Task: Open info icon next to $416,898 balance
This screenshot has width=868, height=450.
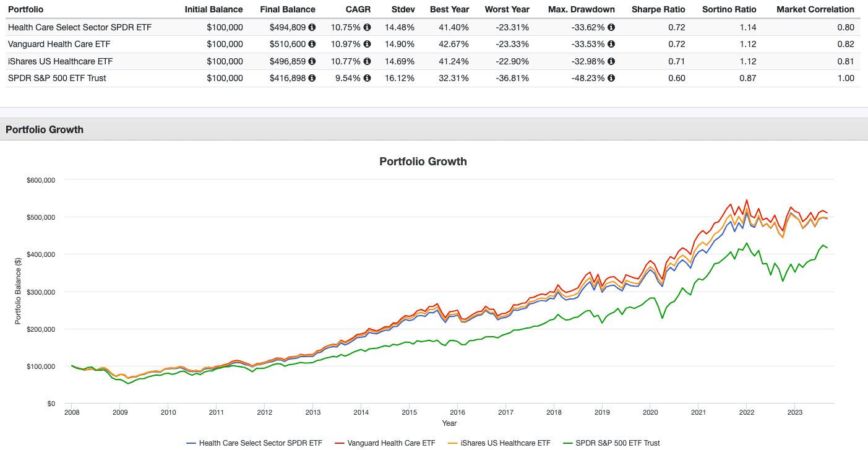Action: (x=312, y=78)
